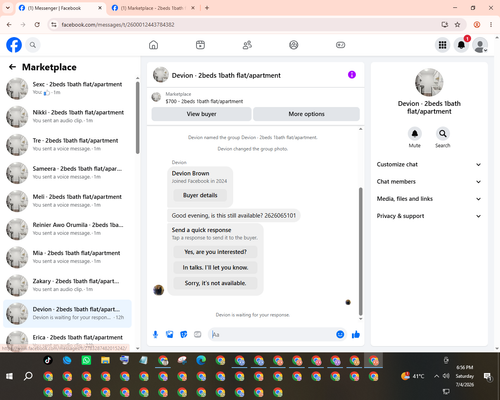The height and width of the screenshot is (400, 500).
Task: Record a voice clip microphone icon
Action: click(x=155, y=334)
